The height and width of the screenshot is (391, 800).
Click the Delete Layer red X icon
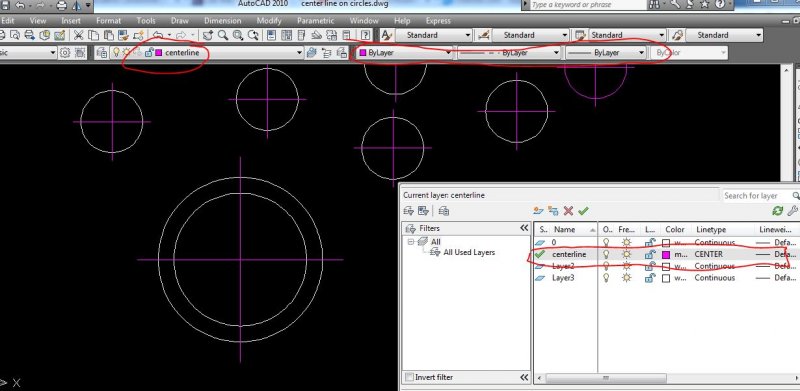[x=568, y=211]
